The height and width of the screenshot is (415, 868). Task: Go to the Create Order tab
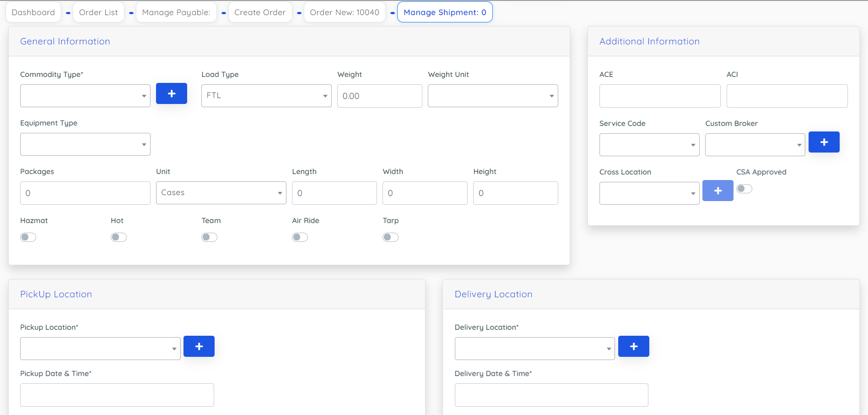pyautogui.click(x=260, y=12)
